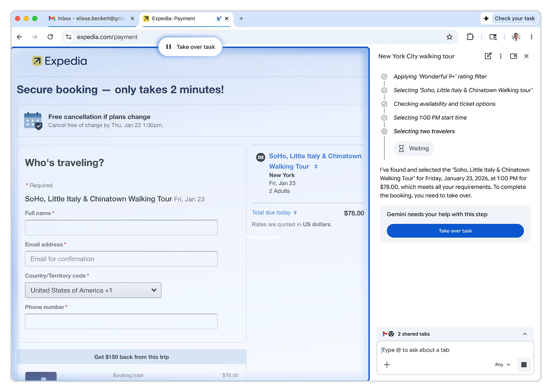Open the Gemini panel overflow menu
This screenshot has width=551, height=392.
[501, 56]
